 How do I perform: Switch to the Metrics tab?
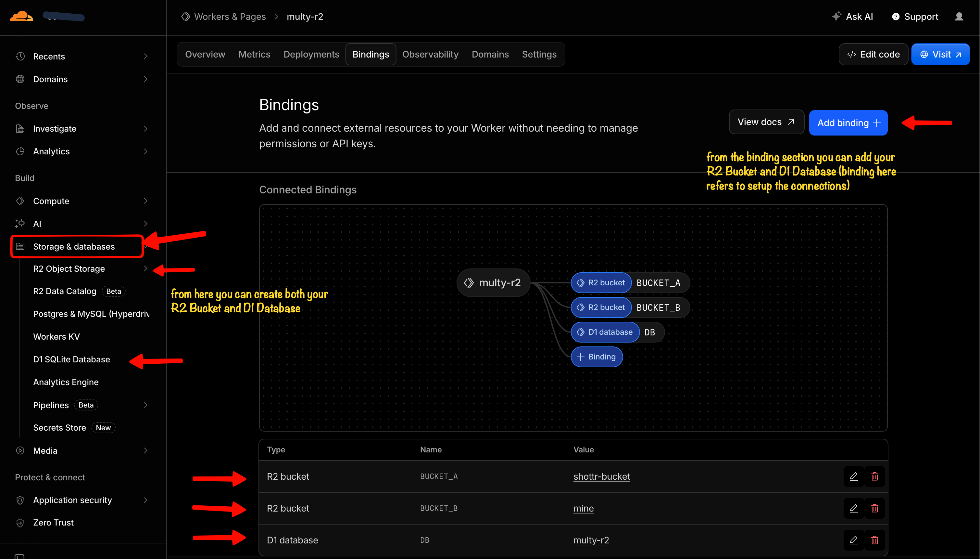(254, 55)
